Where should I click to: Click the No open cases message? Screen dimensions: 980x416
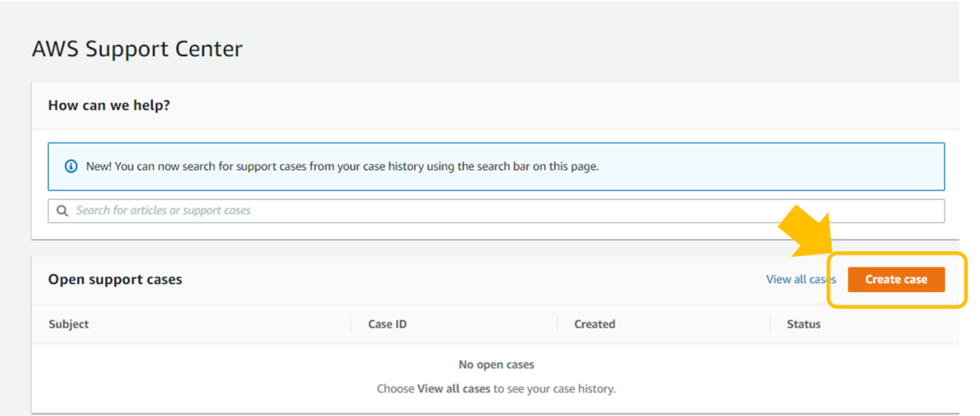coord(497,365)
